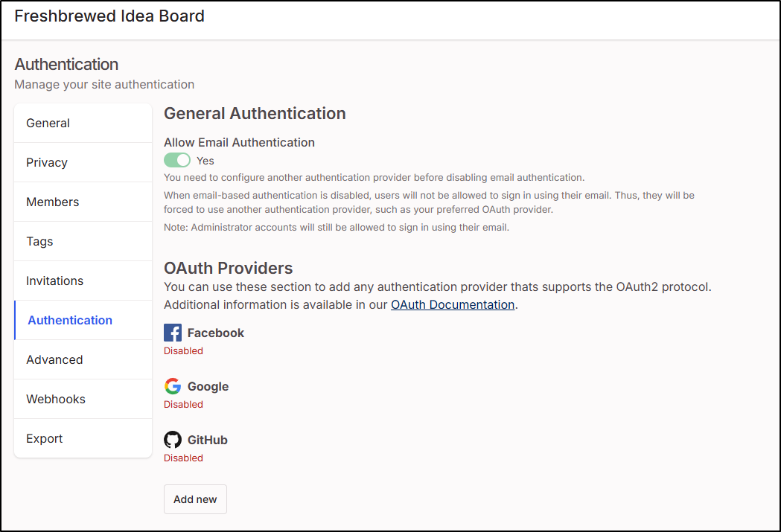
Task: Click the Facebook logo icon
Action: [172, 333]
